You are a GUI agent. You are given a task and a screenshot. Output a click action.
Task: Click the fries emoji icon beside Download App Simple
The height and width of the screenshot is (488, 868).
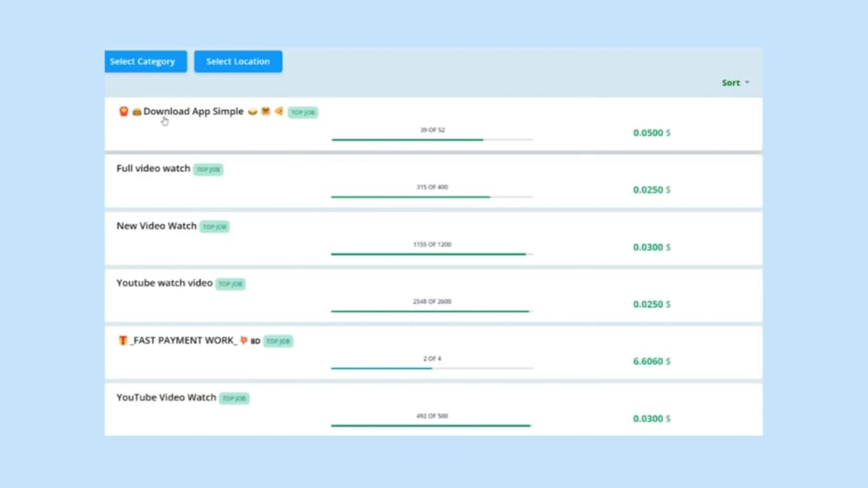coord(123,111)
